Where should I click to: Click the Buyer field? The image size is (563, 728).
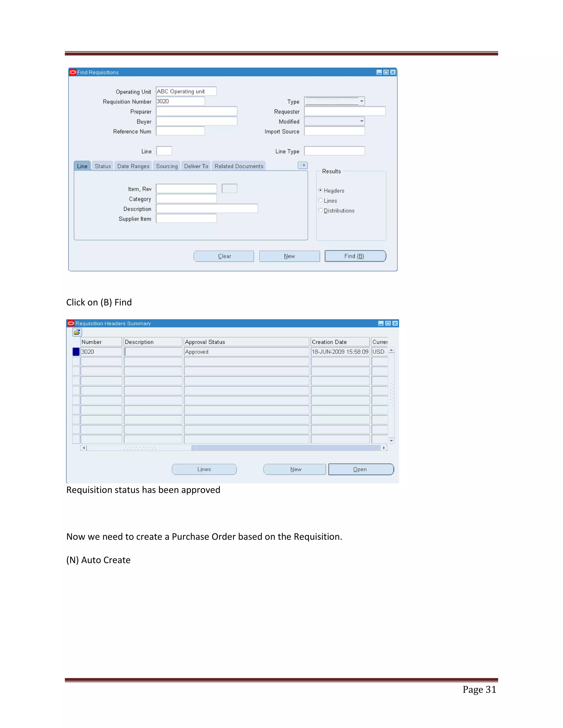(x=197, y=121)
